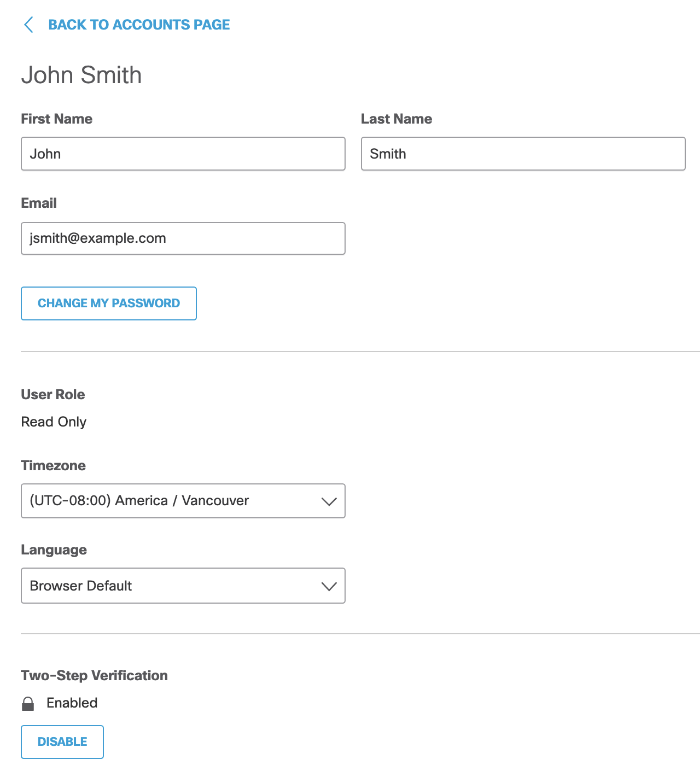Click the Read Only role value
Screen dimensions: 700x783
tap(54, 422)
